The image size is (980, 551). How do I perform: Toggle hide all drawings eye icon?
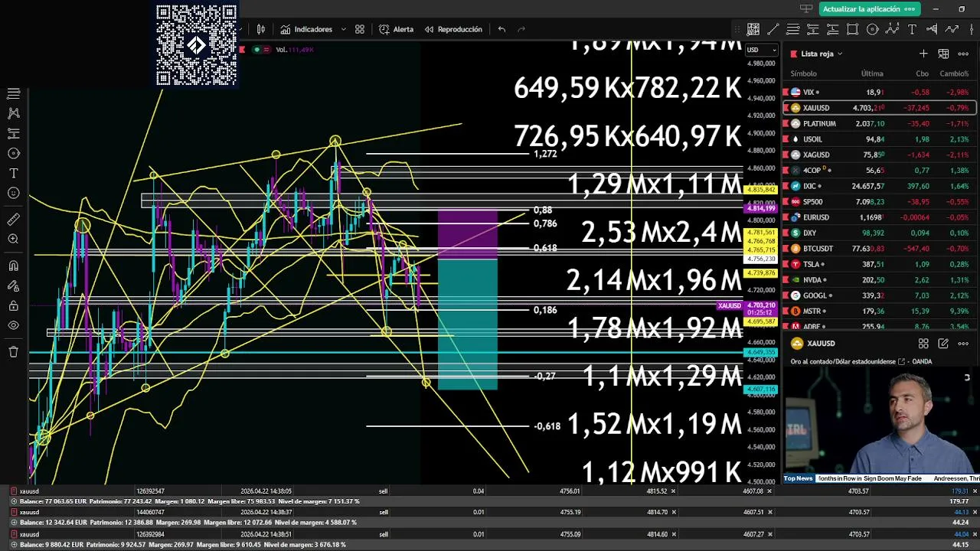(13, 325)
